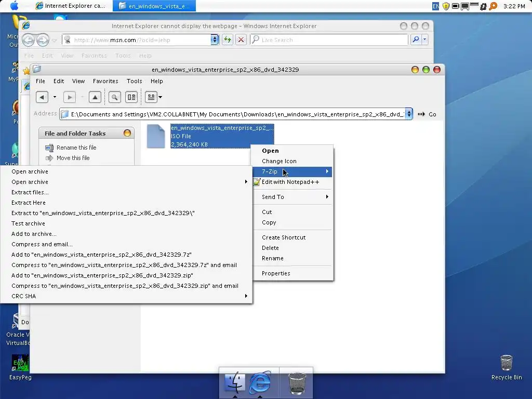Select the 7-Zip context menu entry
Screen dimensions: 532x399
[292, 171]
